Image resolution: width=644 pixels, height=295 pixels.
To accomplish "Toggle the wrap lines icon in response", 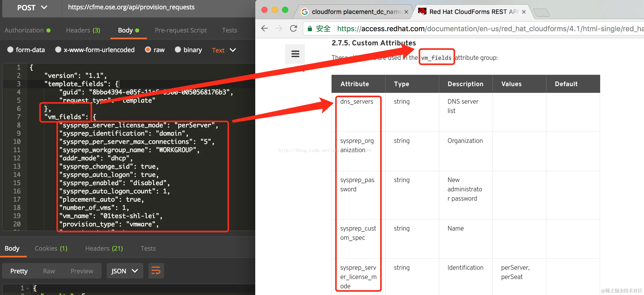I will pyautogui.click(x=156, y=271).
